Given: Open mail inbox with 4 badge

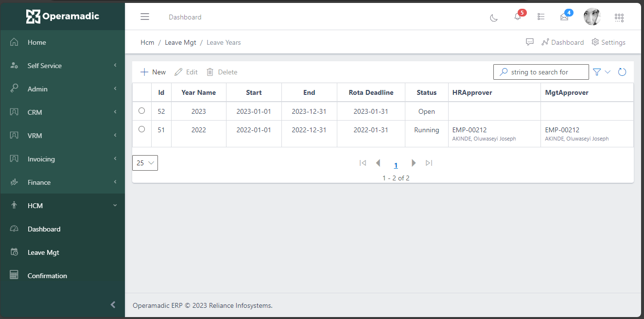Looking at the screenshot, I should point(565,16).
